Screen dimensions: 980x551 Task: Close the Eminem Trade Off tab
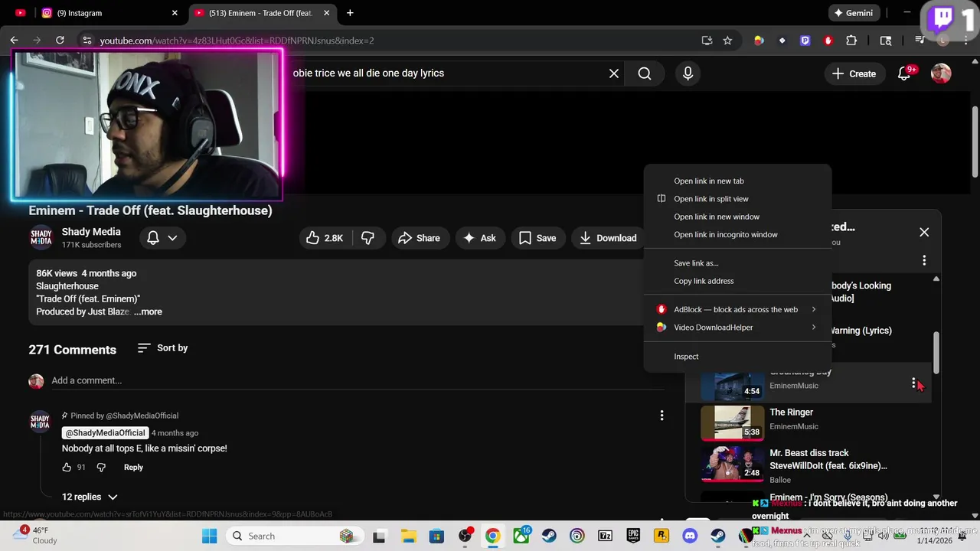click(x=327, y=13)
